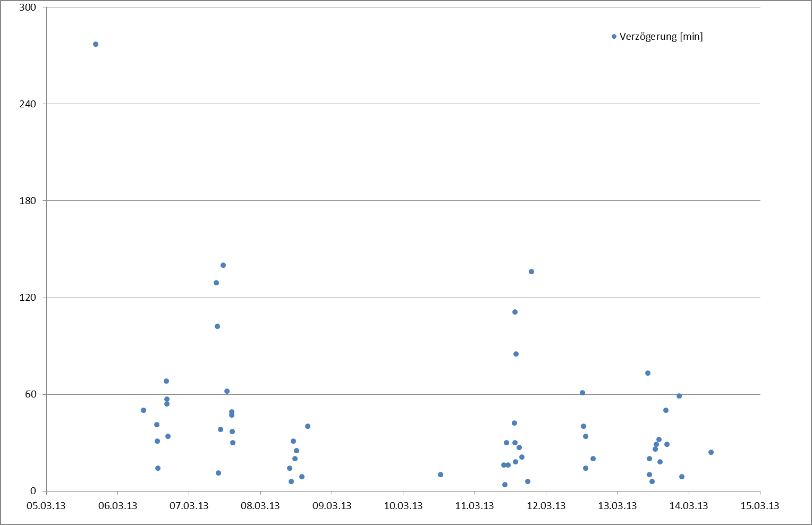Click the x-axis date 10.03.13
Image resolution: width=812 pixels, height=525 pixels.
pos(403,505)
